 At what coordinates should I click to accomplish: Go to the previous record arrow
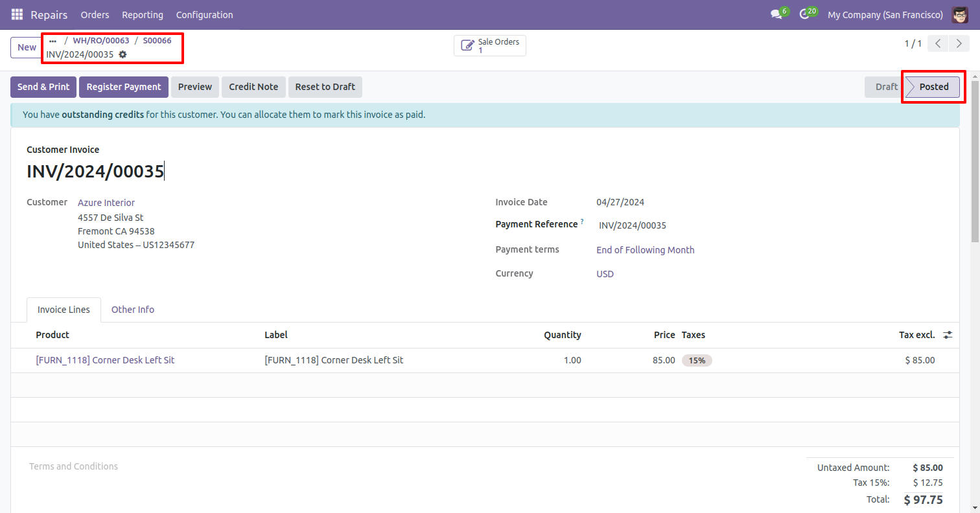[x=938, y=43]
